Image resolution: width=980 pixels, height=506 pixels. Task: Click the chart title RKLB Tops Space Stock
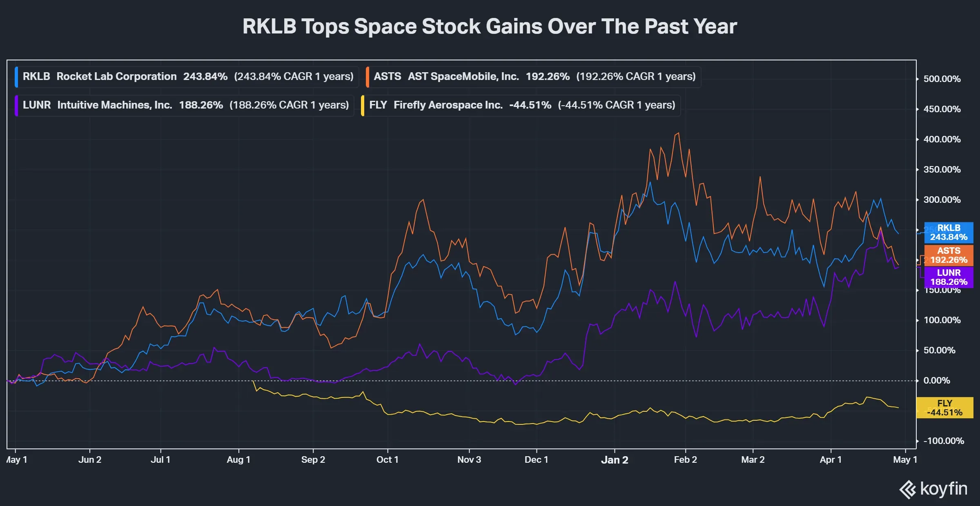[490, 27]
